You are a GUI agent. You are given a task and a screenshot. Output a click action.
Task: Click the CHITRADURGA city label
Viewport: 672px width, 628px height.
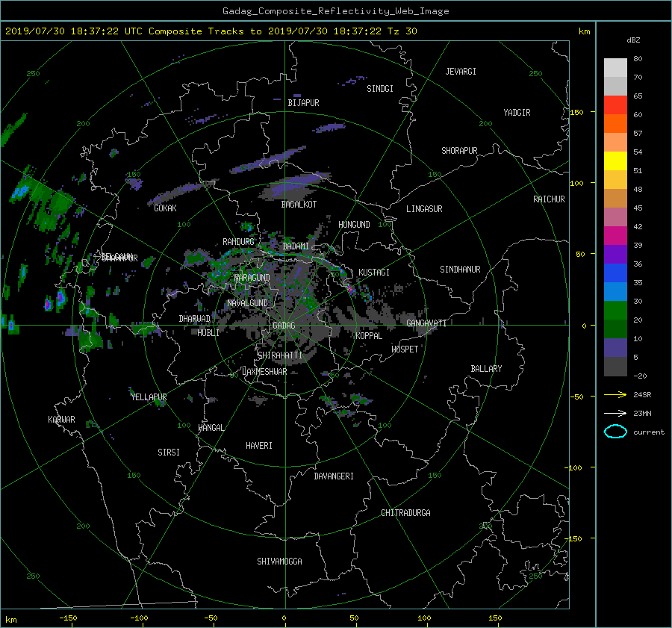[x=405, y=513]
